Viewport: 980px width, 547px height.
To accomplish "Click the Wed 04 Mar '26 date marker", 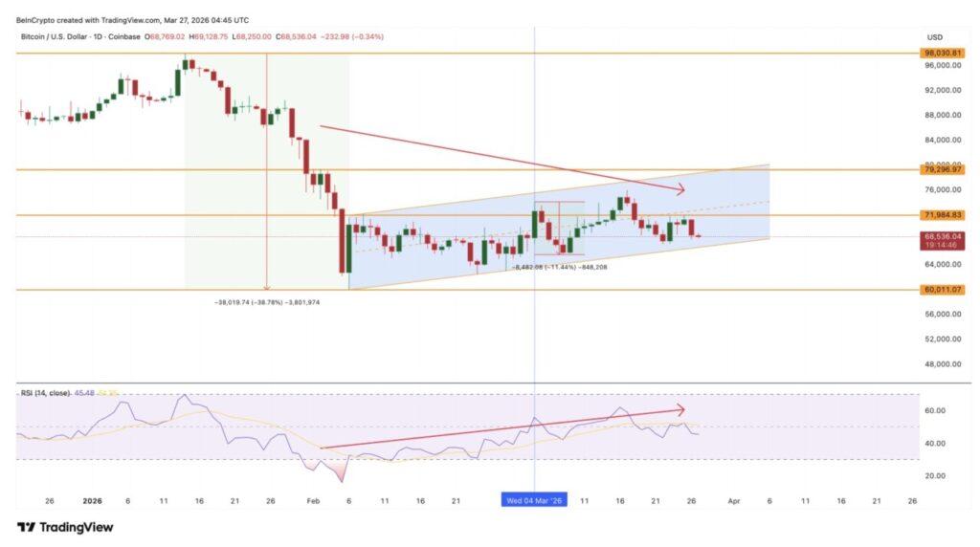I will [x=534, y=500].
